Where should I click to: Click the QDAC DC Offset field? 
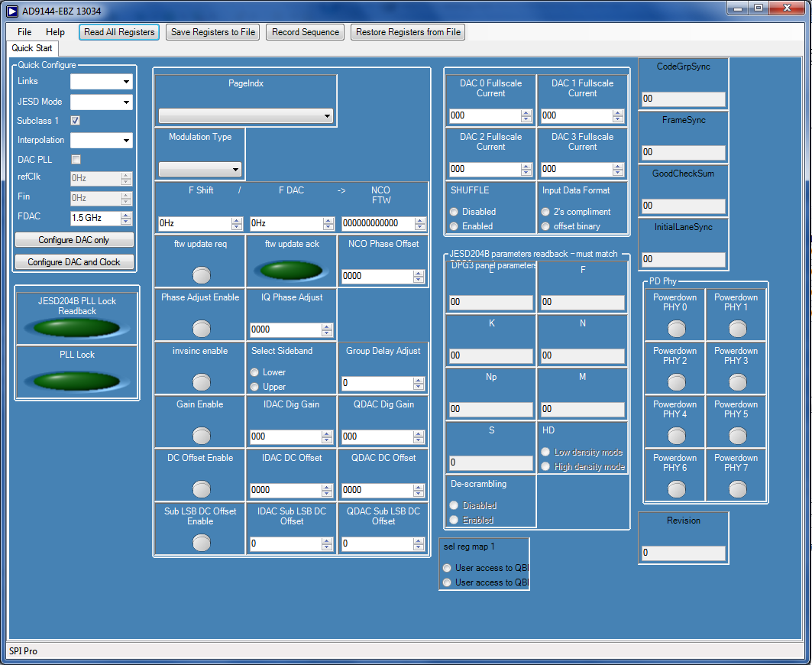coord(377,490)
